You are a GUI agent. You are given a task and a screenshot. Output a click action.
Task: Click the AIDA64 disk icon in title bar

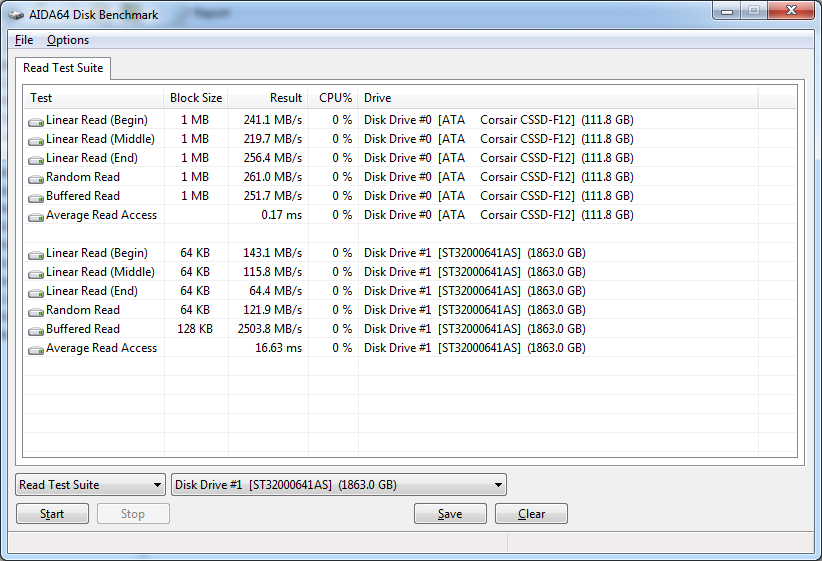[x=16, y=15]
